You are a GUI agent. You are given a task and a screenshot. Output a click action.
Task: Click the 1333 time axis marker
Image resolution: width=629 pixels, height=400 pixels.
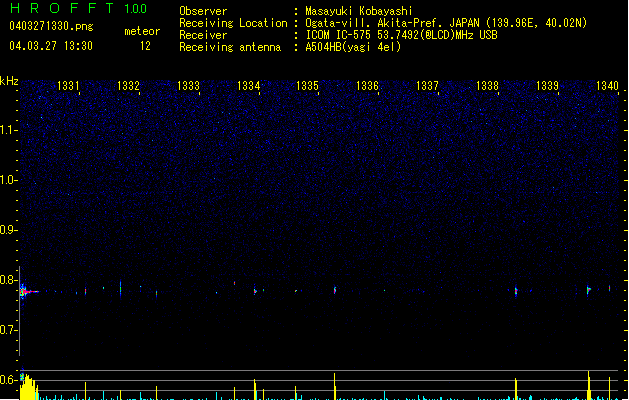click(188, 86)
